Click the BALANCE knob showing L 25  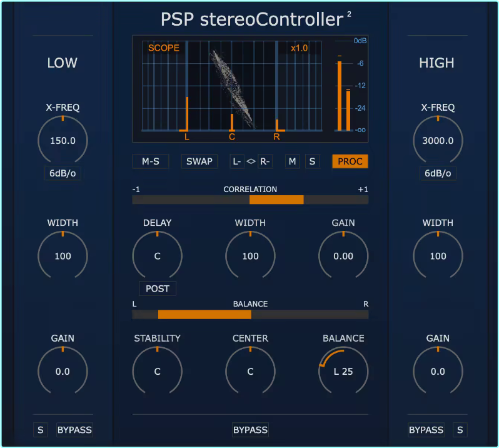pos(343,371)
